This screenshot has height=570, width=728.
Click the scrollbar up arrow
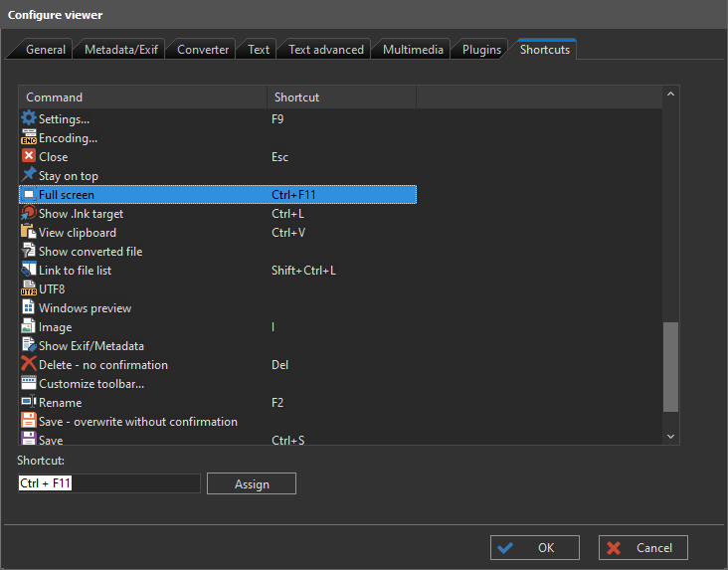point(670,95)
